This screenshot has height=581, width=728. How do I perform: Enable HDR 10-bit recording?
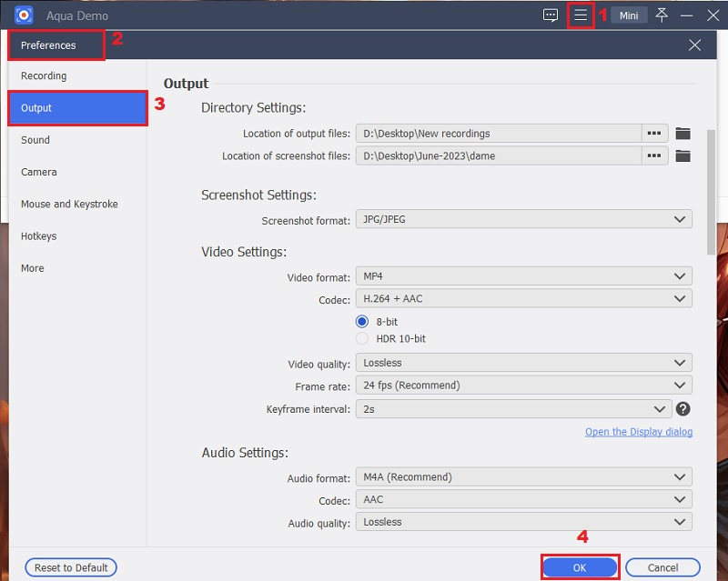pos(362,338)
